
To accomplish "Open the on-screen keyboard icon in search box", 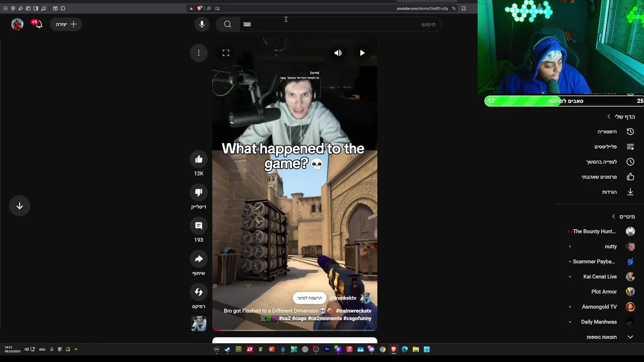I will [x=247, y=24].
